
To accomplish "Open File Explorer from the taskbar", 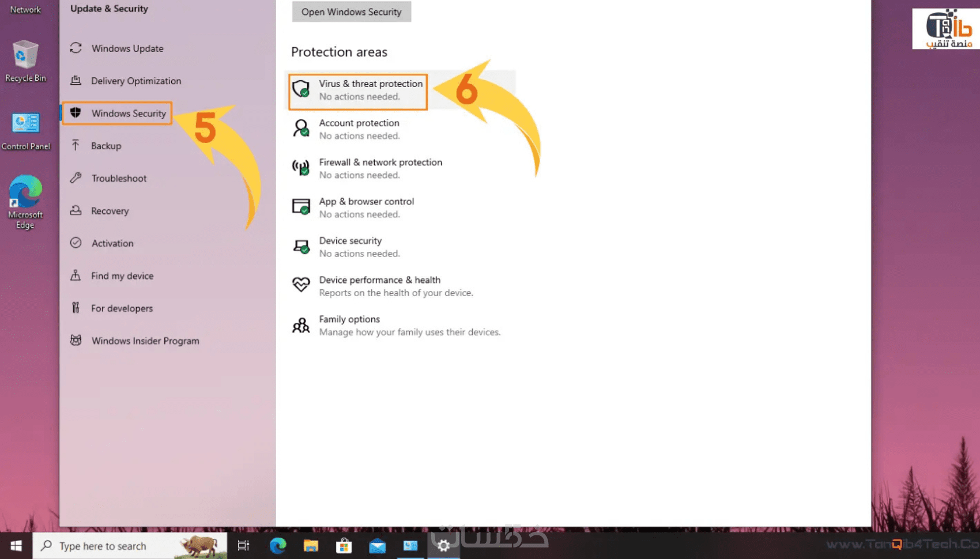I will point(311,545).
